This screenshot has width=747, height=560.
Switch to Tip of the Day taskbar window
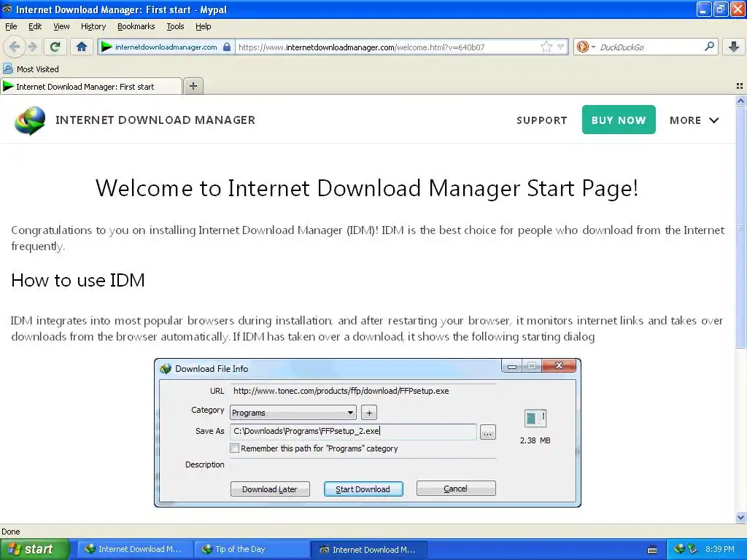click(x=252, y=549)
